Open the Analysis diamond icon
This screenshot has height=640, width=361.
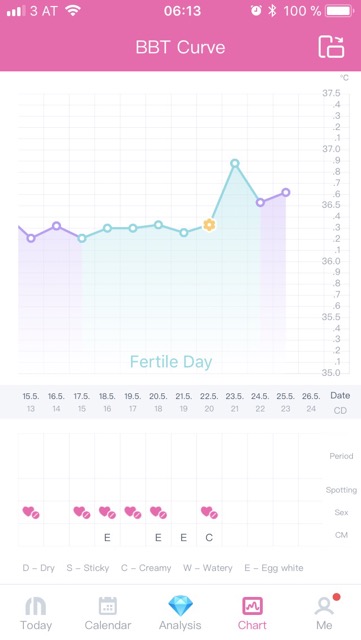point(180,606)
